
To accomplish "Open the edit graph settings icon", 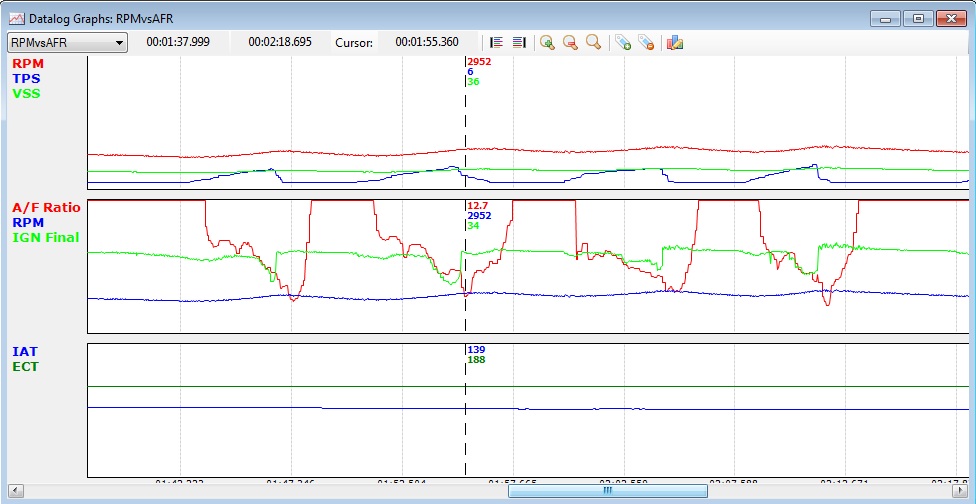I will tap(675, 42).
